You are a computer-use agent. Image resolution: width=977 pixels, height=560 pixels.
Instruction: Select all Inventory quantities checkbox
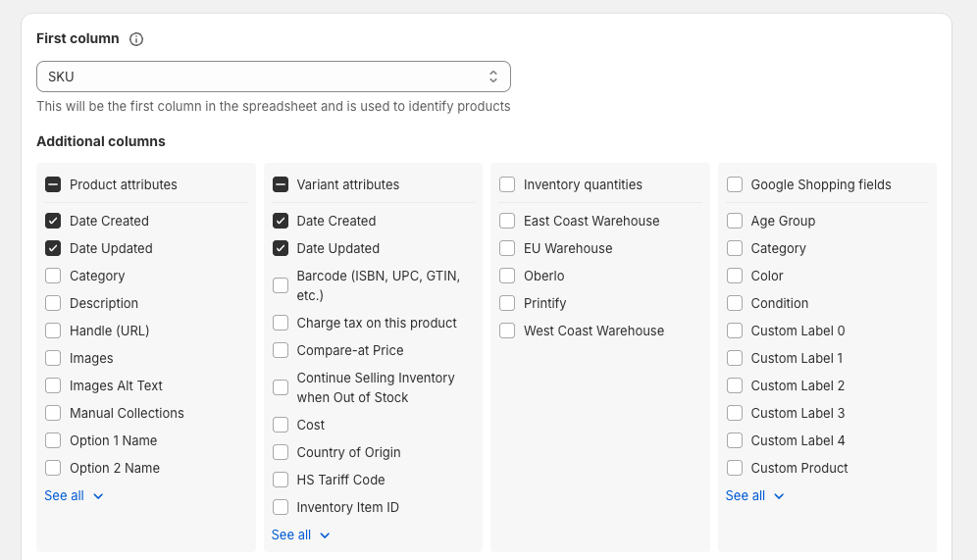507,184
